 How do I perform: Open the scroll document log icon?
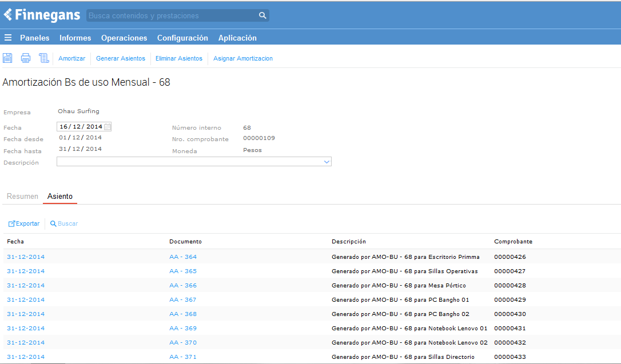coord(43,58)
